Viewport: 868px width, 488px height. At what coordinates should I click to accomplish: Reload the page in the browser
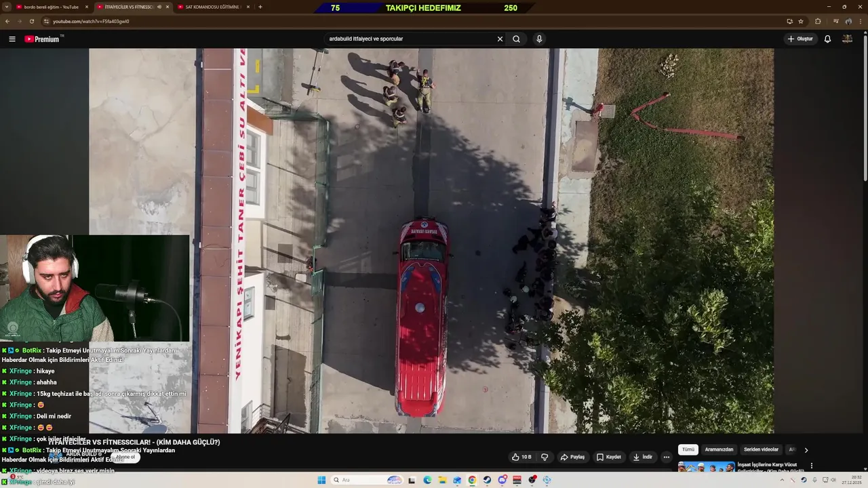tap(32, 21)
